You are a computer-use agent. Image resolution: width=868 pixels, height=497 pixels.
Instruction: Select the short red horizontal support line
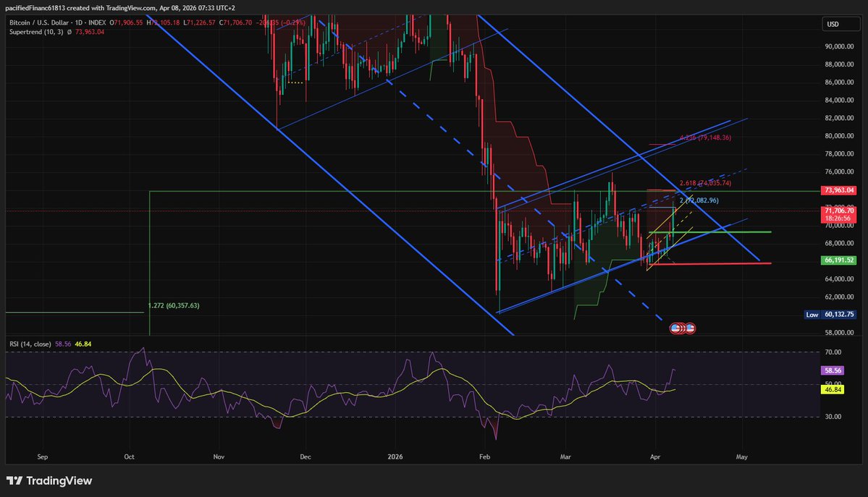click(x=709, y=263)
